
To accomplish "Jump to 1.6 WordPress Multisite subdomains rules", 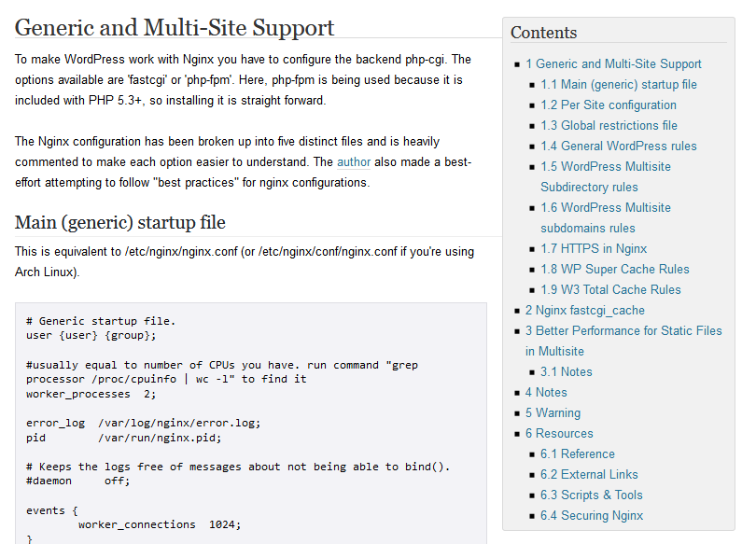I will click(x=606, y=217).
